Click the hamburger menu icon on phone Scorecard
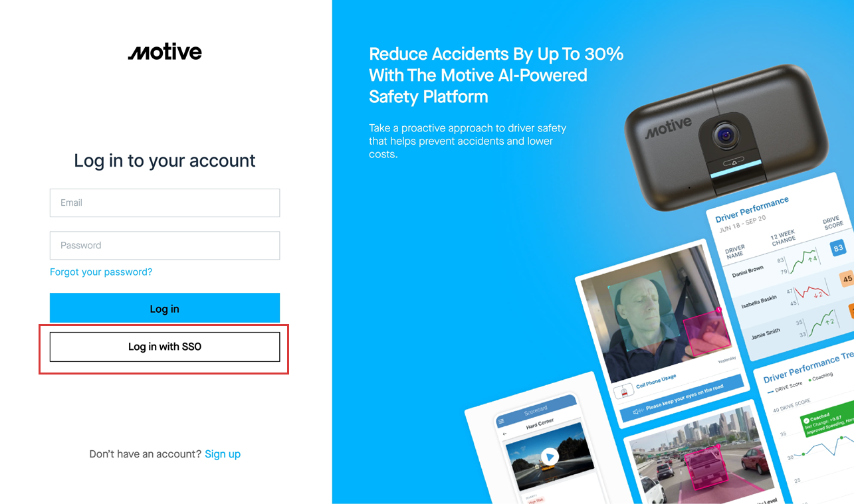 click(501, 422)
